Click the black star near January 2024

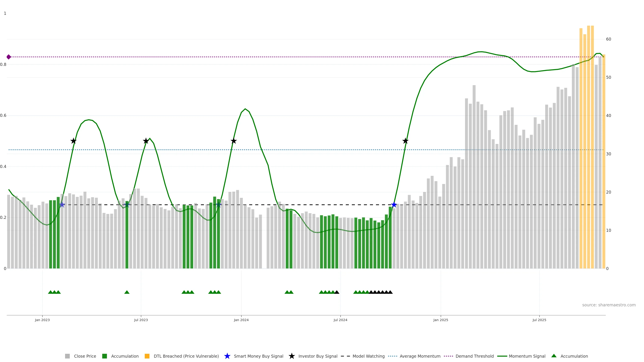click(233, 141)
